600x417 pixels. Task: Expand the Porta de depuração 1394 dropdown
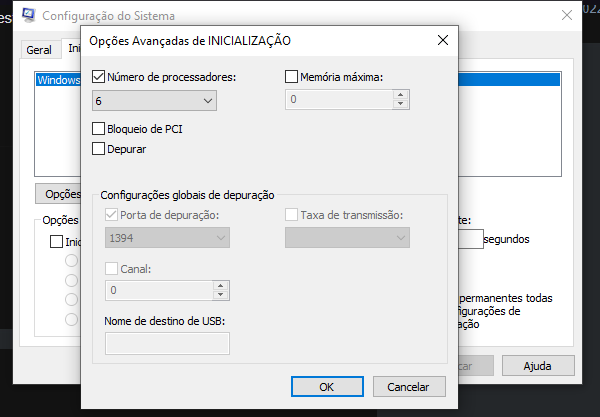point(167,238)
